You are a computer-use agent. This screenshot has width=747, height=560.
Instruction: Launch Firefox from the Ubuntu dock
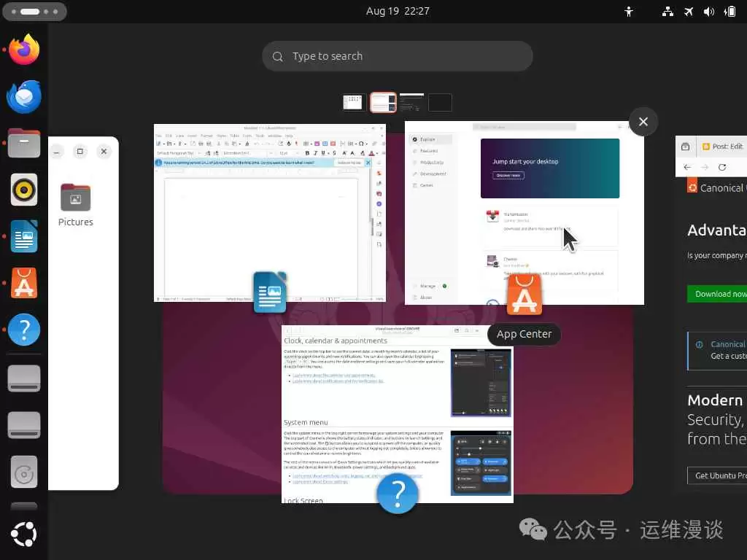coord(23,50)
